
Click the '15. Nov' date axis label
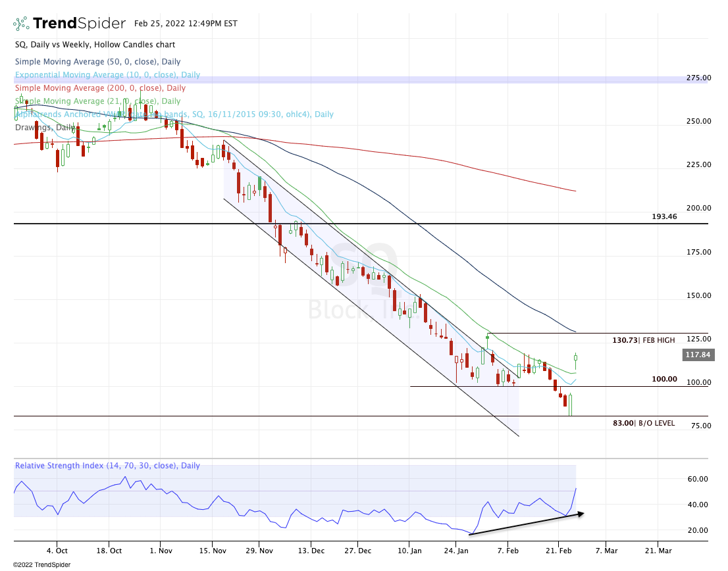tap(213, 551)
